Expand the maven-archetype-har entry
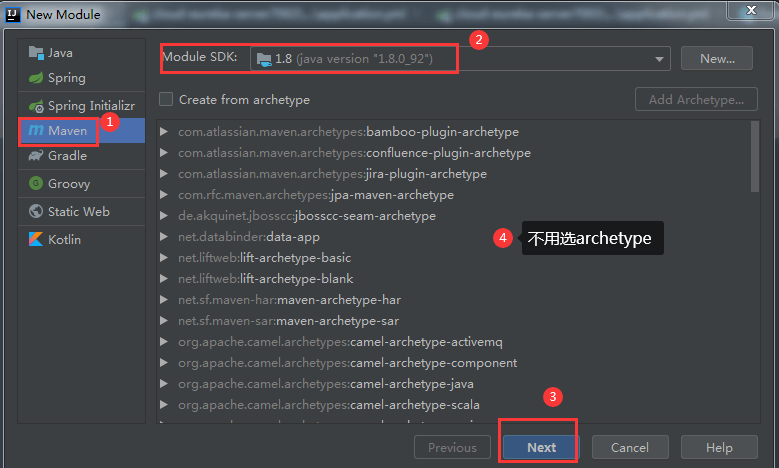This screenshot has width=779, height=468. tap(163, 300)
